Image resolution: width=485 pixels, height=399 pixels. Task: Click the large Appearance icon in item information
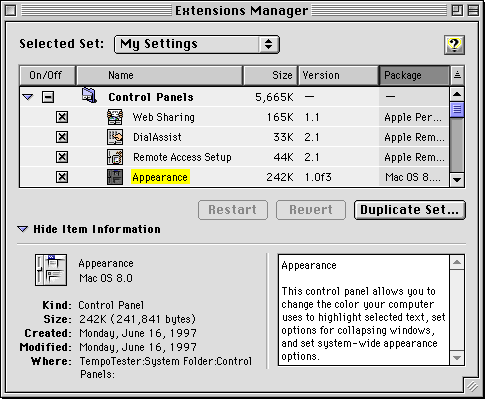tap(51, 270)
